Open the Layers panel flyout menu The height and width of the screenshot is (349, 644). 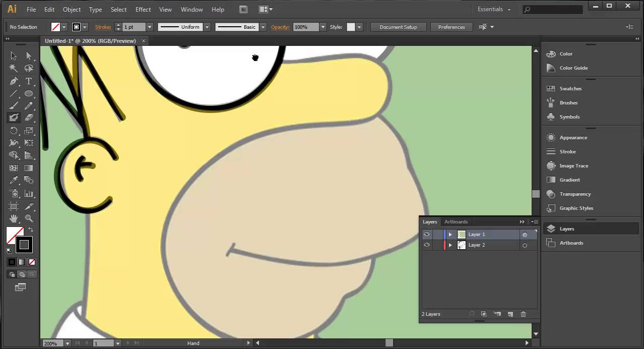[534, 222]
